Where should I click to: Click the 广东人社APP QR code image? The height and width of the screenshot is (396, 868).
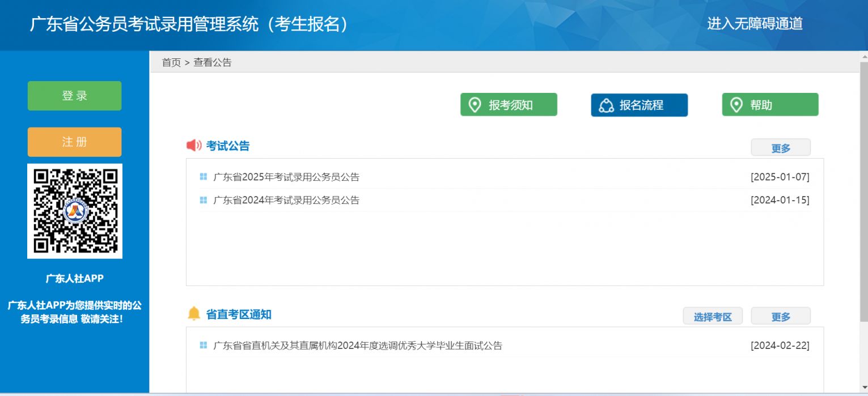[x=75, y=211]
